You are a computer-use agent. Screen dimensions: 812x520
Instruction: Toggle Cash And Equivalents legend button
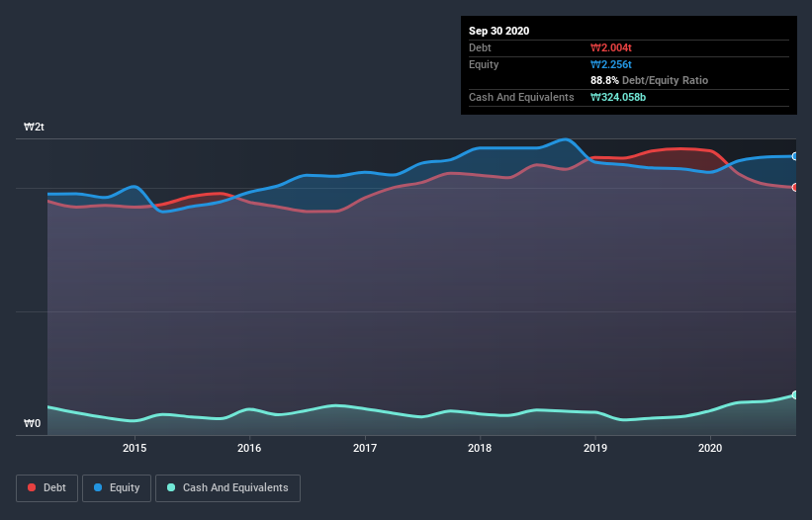(x=227, y=488)
